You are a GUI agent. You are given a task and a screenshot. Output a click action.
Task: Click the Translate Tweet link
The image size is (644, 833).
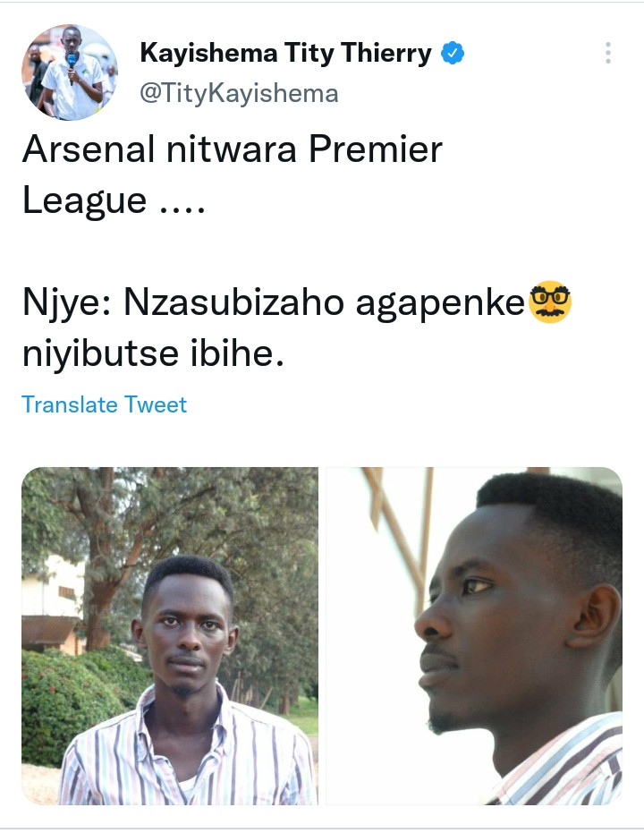click(104, 404)
